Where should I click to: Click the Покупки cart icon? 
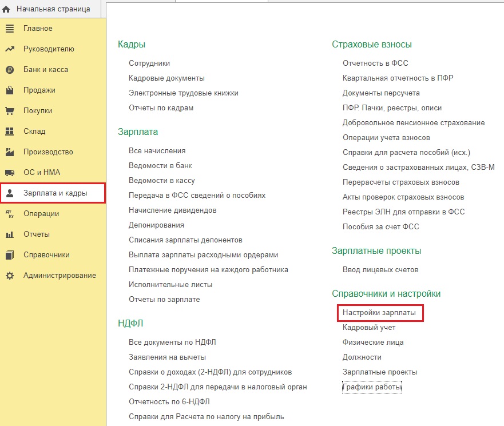pyautogui.click(x=10, y=111)
